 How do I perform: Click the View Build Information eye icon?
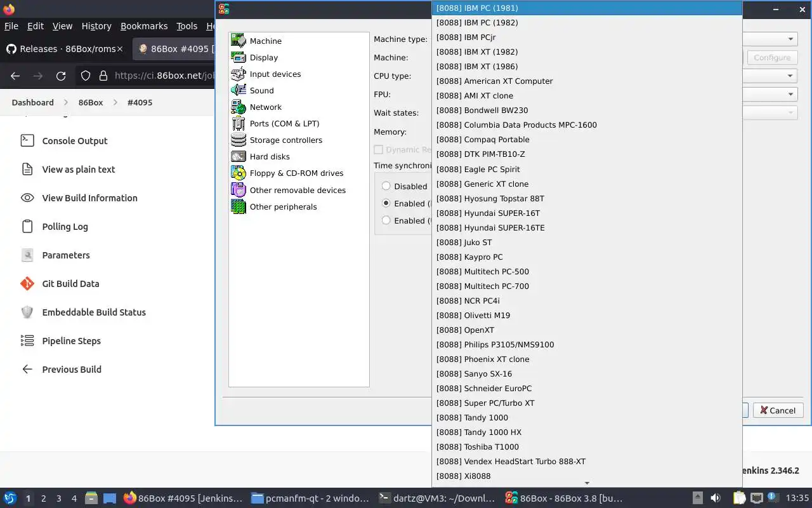[x=27, y=197]
